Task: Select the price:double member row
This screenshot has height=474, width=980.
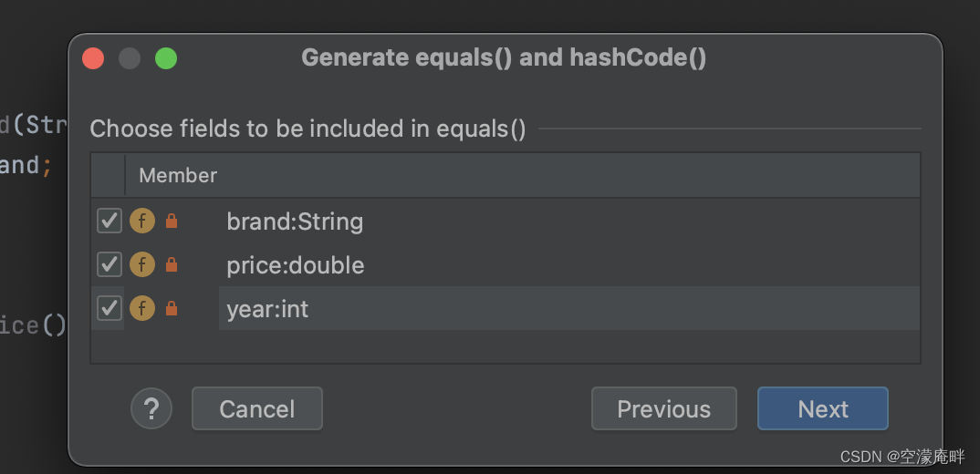Action: 296,265
